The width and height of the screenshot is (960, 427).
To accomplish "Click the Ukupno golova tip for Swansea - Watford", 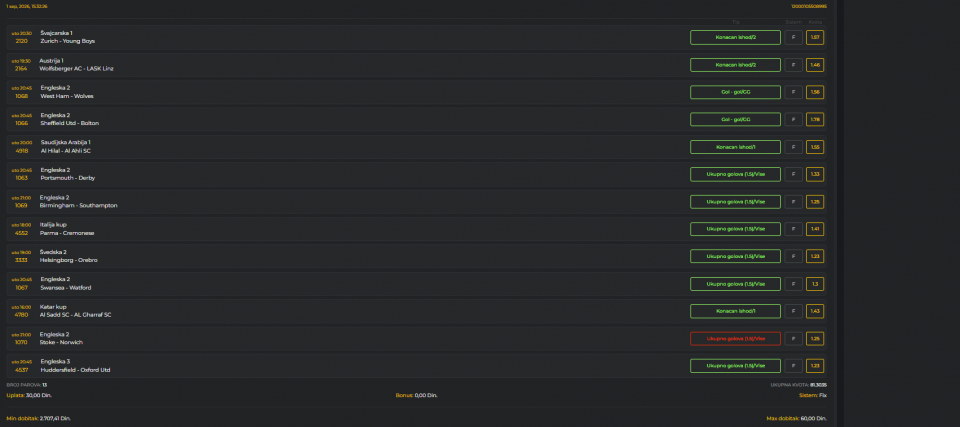I will 735,284.
